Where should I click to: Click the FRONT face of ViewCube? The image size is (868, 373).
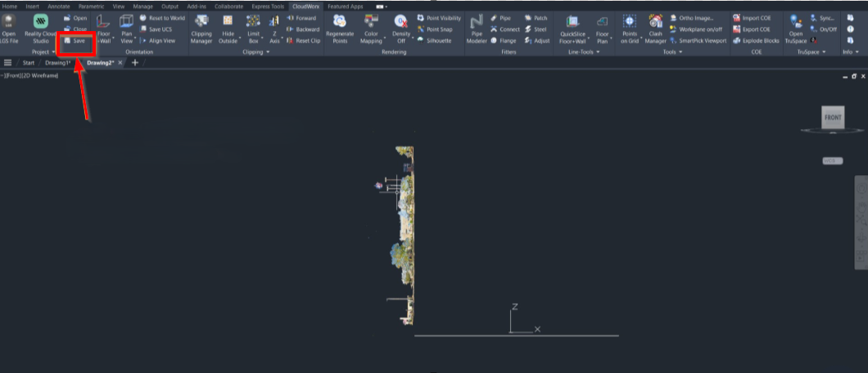tap(833, 118)
